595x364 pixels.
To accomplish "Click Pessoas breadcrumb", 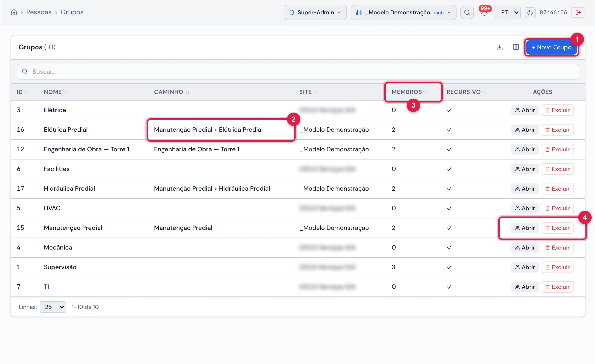I will click(39, 12).
